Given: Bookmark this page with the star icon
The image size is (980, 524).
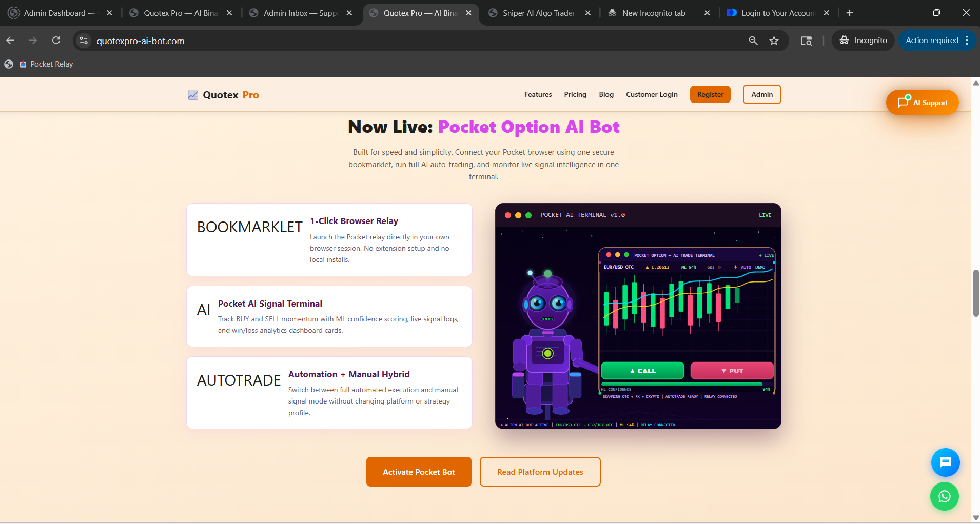Looking at the screenshot, I should pos(774,41).
